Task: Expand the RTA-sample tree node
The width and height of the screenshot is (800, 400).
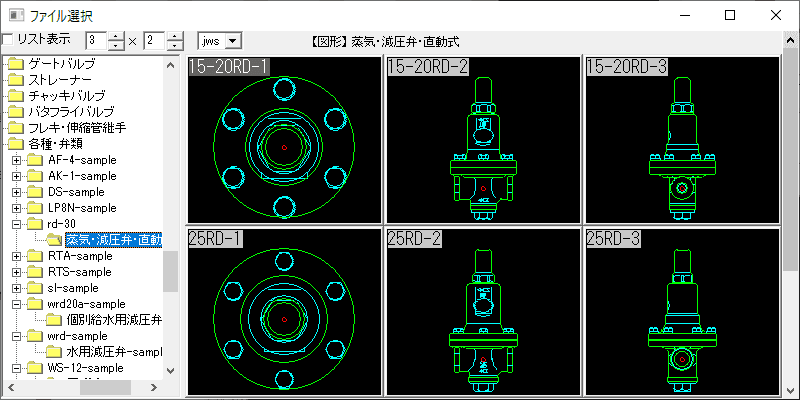Action: pos(16,256)
